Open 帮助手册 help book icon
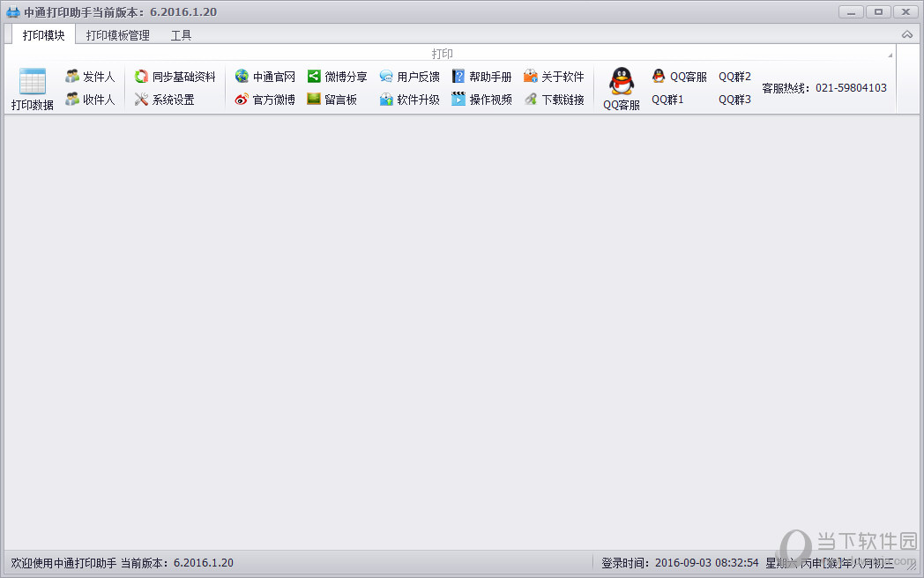Image resolution: width=924 pixels, height=578 pixels. 458,76
